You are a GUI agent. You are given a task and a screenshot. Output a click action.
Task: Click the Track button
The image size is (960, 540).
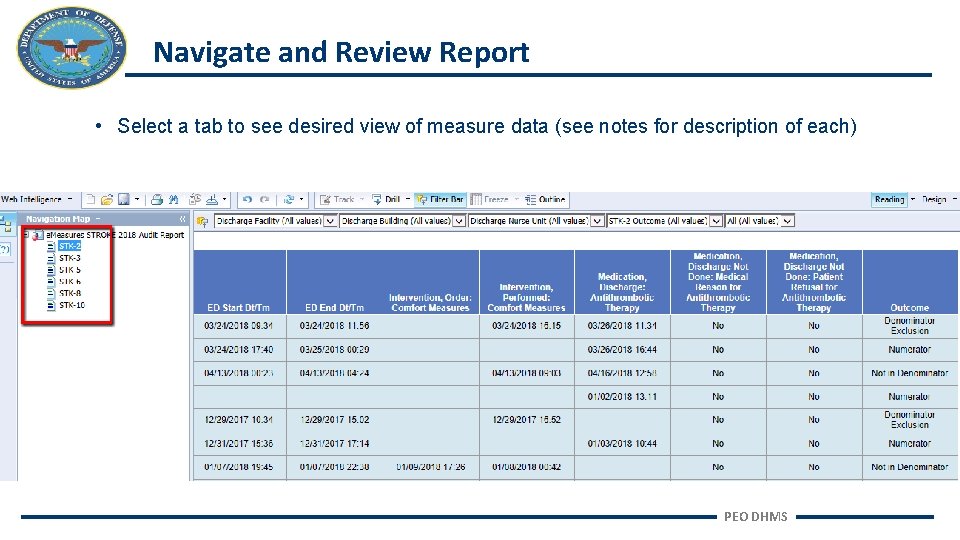337,200
